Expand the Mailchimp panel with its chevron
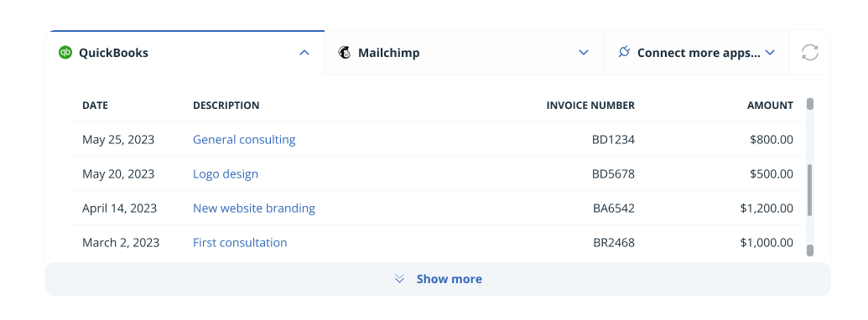Viewport: 868px width, 320px height. 584,53
